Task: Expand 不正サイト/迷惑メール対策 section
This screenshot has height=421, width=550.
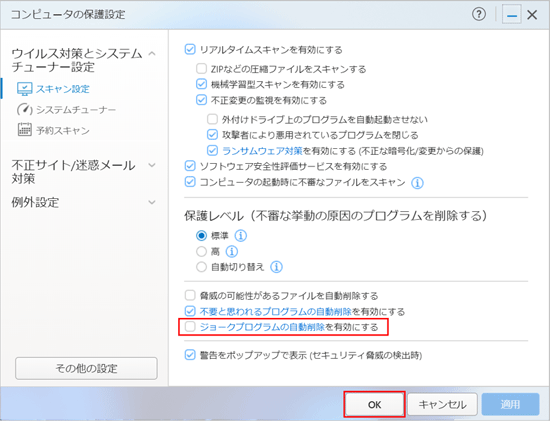Action: pos(152,165)
